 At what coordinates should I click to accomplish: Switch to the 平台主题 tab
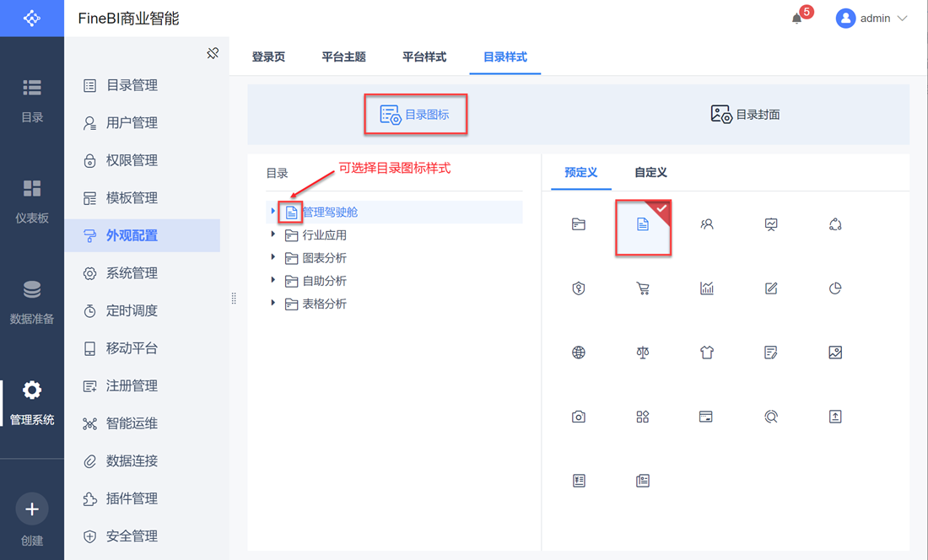343,57
